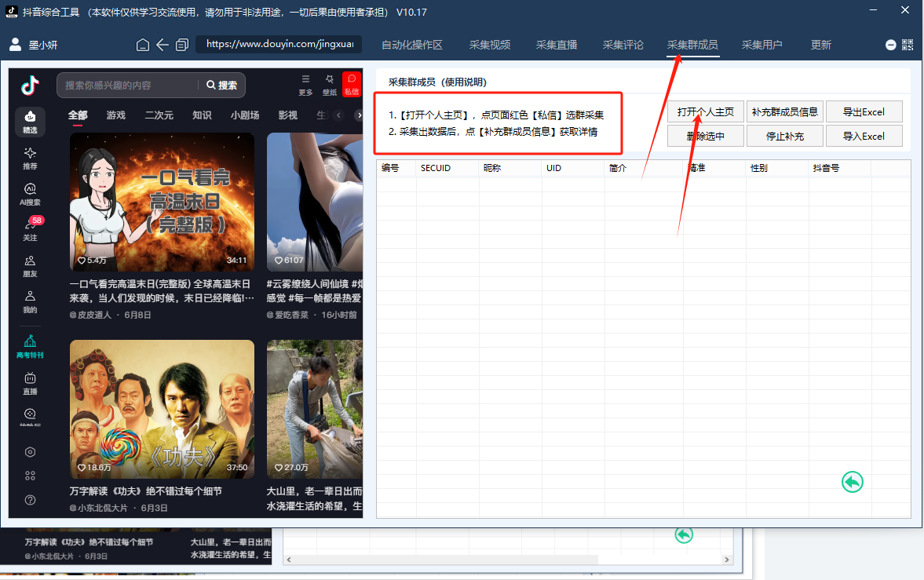Screen dimensions: 924x580
Task: Select the 游戏 category tab
Action: [116, 115]
